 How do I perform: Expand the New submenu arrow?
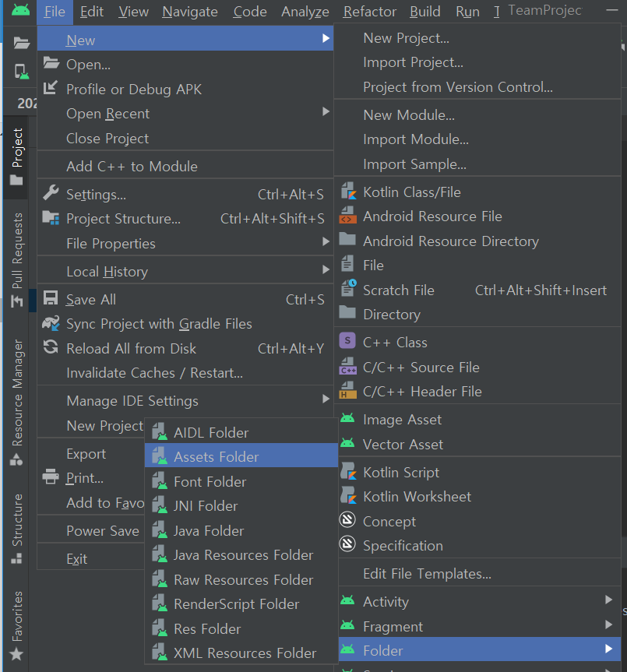326,39
